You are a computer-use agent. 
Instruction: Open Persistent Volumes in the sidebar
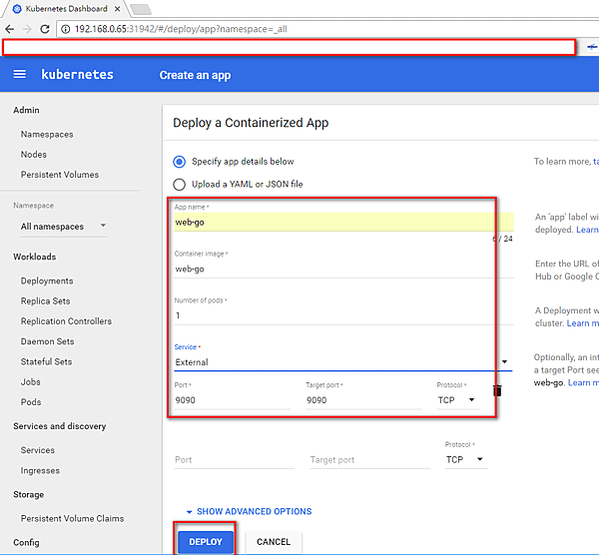click(x=60, y=175)
